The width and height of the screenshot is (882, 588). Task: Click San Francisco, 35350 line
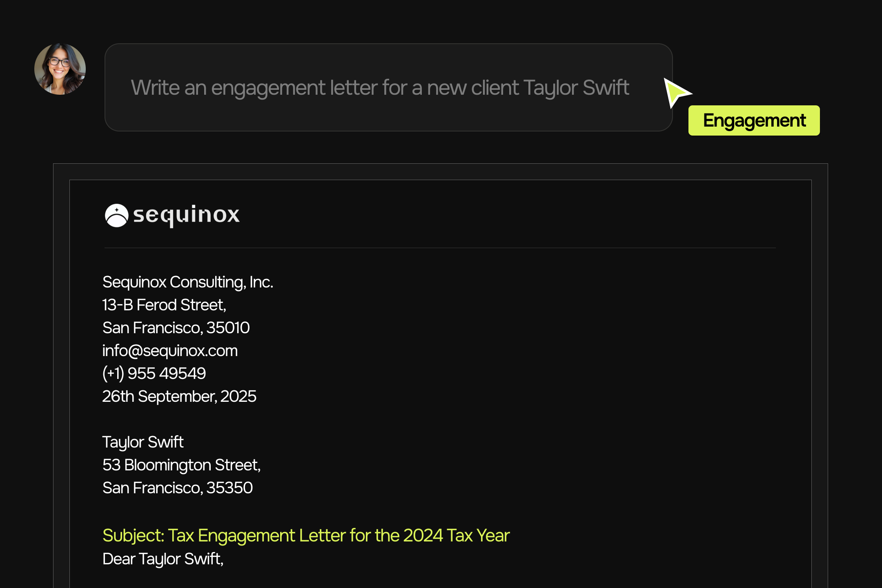coord(178,488)
